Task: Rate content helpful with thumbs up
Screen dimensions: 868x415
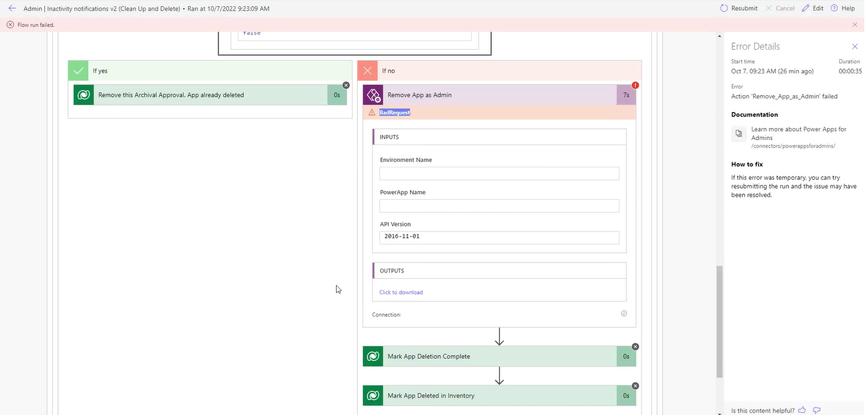Action: (801, 410)
